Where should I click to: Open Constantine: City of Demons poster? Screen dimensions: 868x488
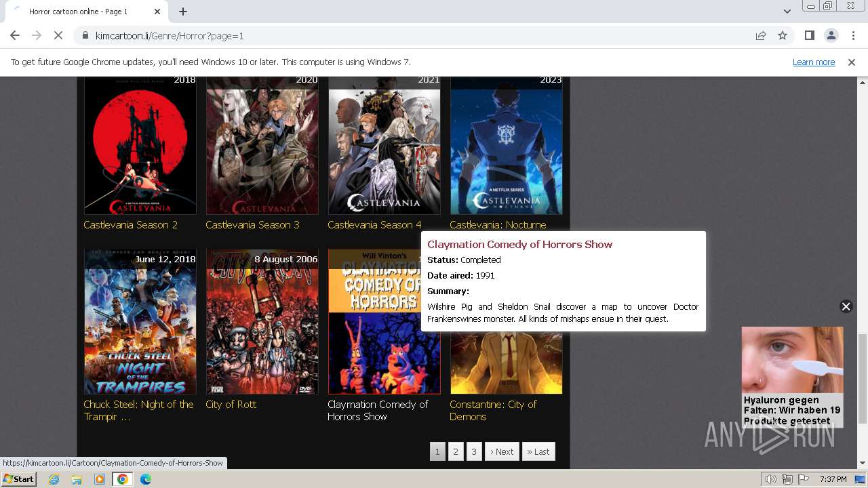pos(507,363)
